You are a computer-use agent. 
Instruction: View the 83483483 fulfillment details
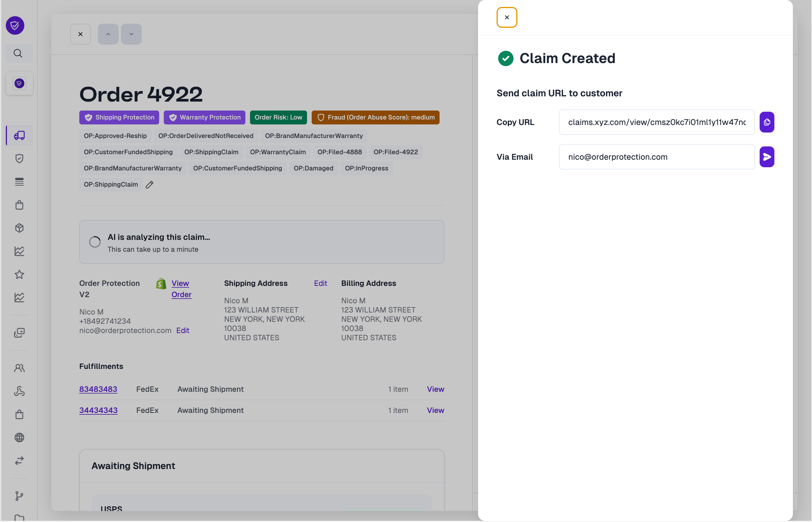[436, 389]
